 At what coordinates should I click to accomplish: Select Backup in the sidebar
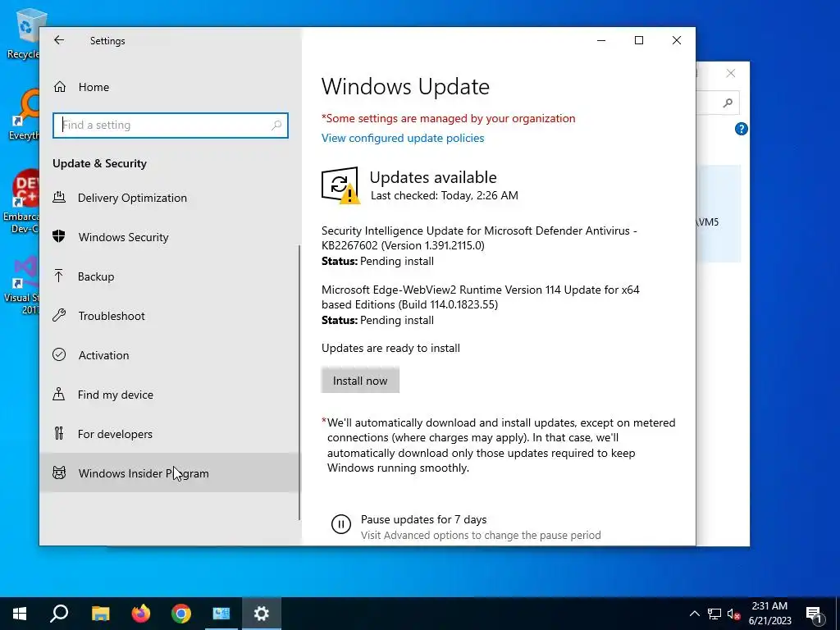click(169, 276)
